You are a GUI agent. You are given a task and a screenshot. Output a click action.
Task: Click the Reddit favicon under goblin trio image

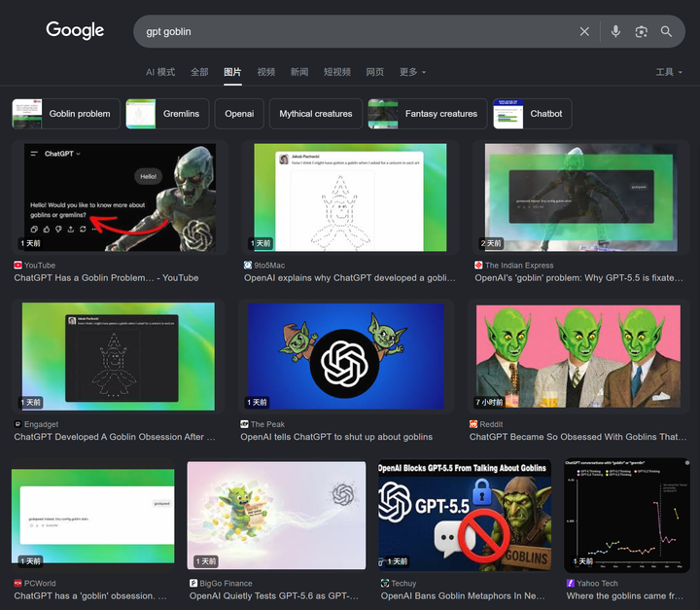[473, 424]
